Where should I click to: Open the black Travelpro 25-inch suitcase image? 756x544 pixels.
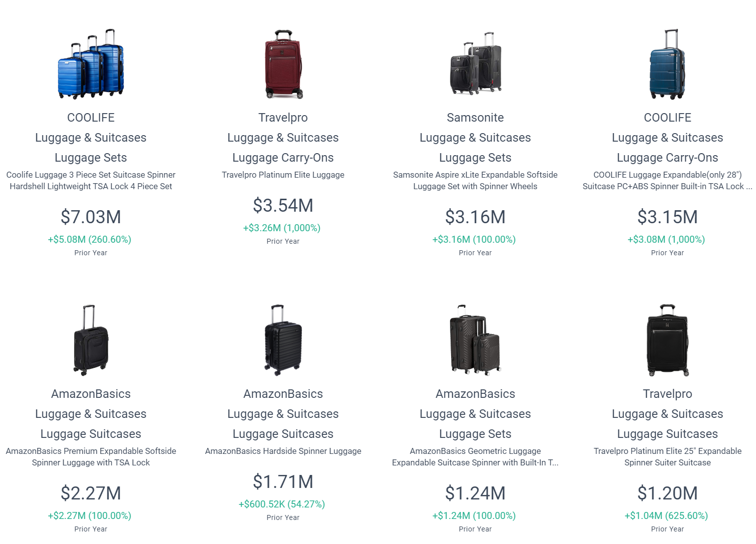(667, 340)
